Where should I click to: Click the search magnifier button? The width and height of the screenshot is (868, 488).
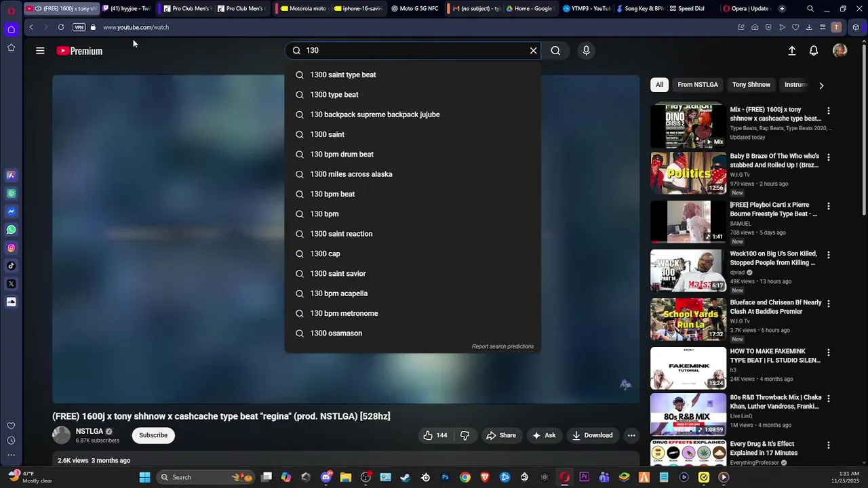[555, 51]
